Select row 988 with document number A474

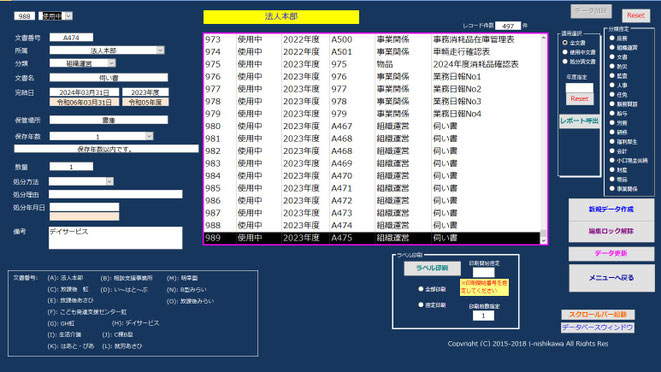(x=372, y=225)
